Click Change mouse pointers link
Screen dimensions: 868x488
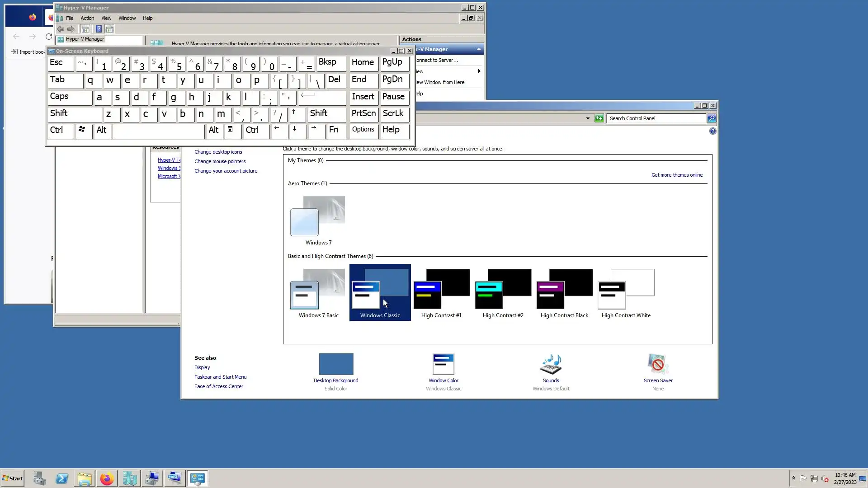click(220, 162)
